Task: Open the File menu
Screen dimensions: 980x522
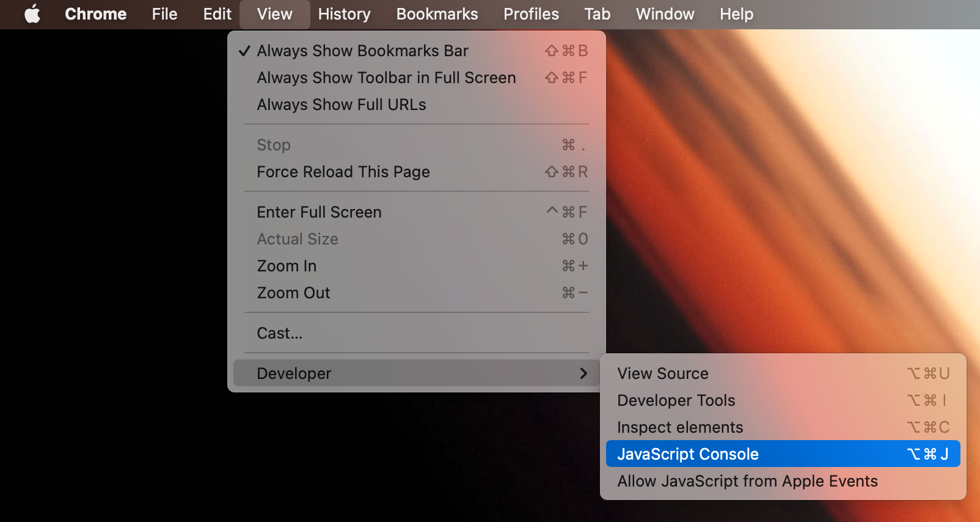Action: (x=165, y=14)
